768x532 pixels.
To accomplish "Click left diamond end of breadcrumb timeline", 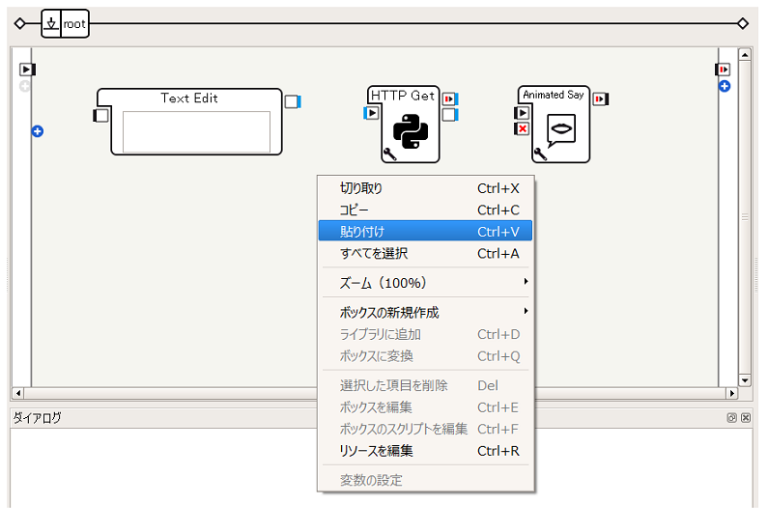I will point(20,23).
